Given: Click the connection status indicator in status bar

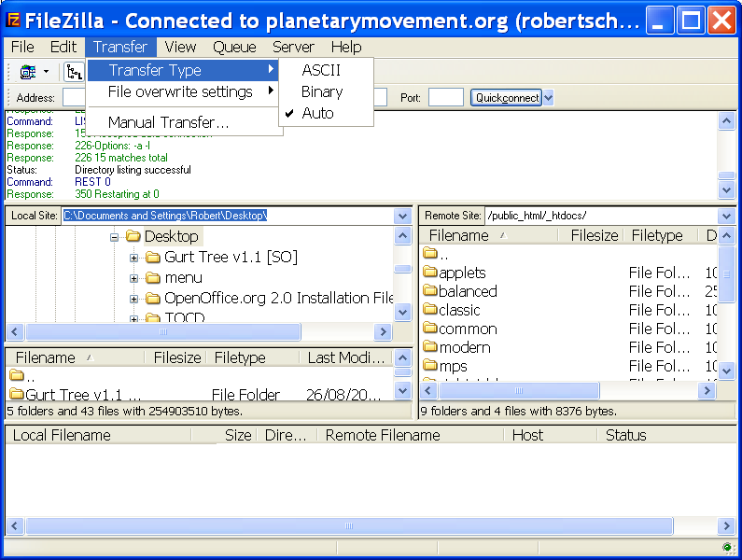Looking at the screenshot, I should click(727, 548).
